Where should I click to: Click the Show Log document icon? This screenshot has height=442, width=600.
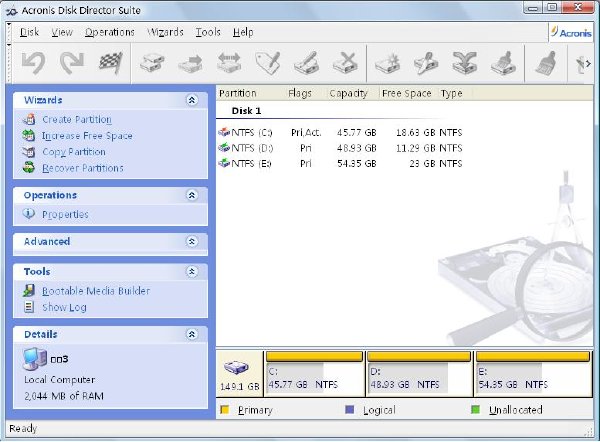coord(29,307)
